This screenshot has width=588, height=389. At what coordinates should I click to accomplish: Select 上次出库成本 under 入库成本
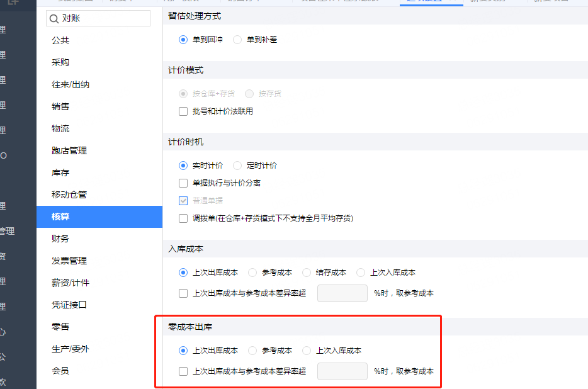(x=183, y=273)
